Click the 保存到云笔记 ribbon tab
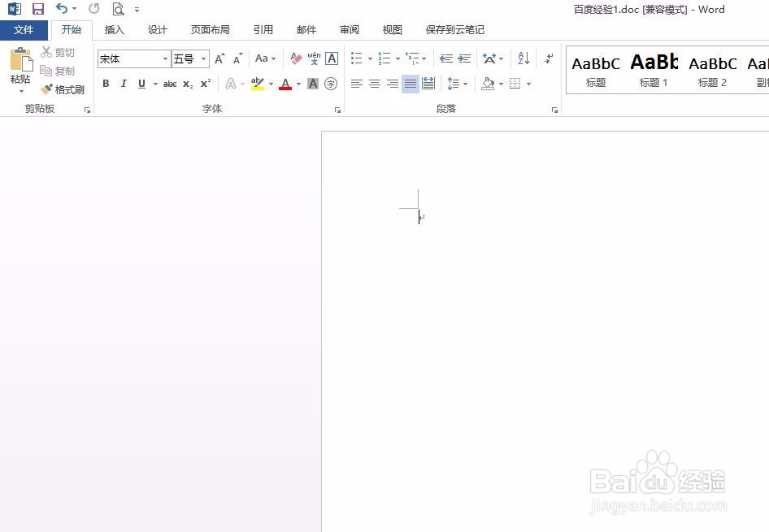Image resolution: width=769 pixels, height=532 pixels. coord(454,29)
